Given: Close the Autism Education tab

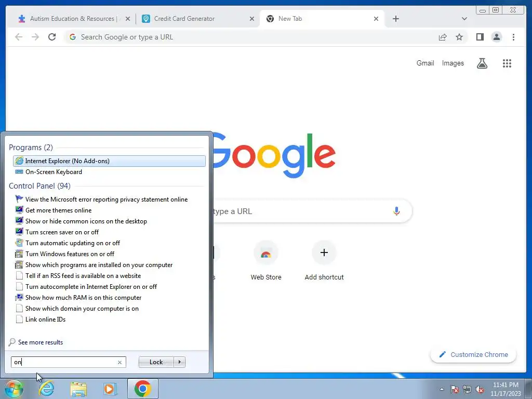Looking at the screenshot, I should pos(128,19).
